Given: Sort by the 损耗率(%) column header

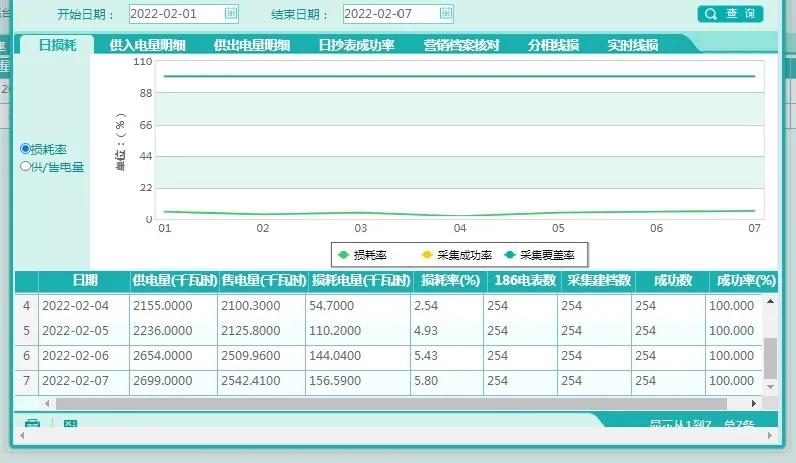Looking at the screenshot, I should tap(450, 281).
